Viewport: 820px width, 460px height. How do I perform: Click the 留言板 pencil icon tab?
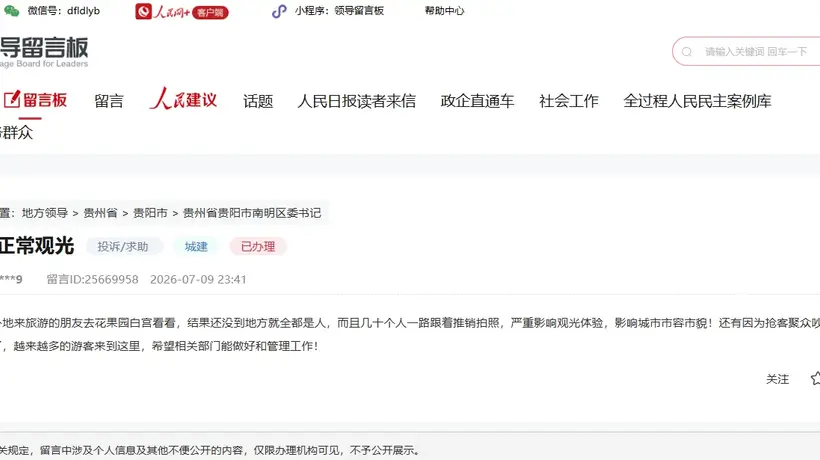click(35, 100)
